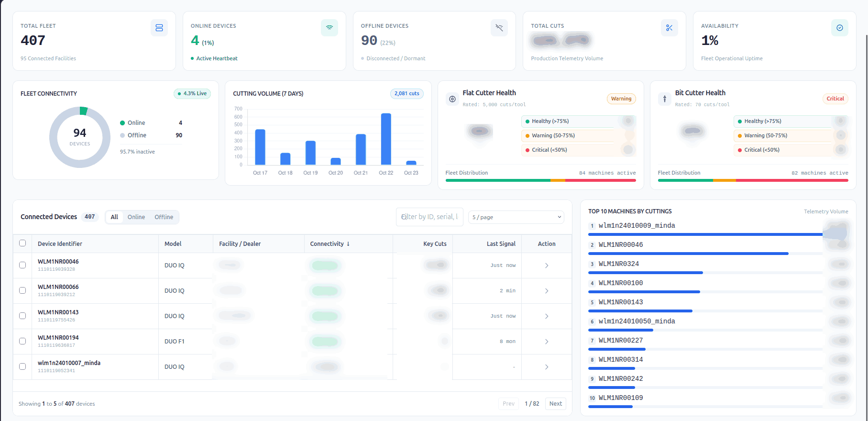
Task: Click the Bit Cutter fleet distribution bar
Action: (x=753, y=180)
